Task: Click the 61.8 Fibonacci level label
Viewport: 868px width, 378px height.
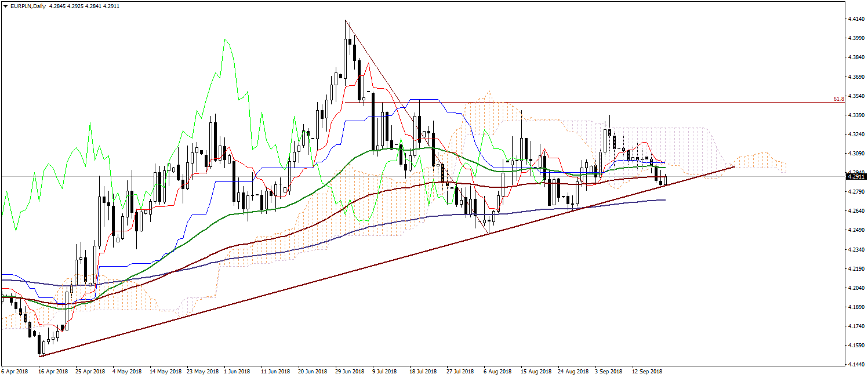Action: (838, 99)
